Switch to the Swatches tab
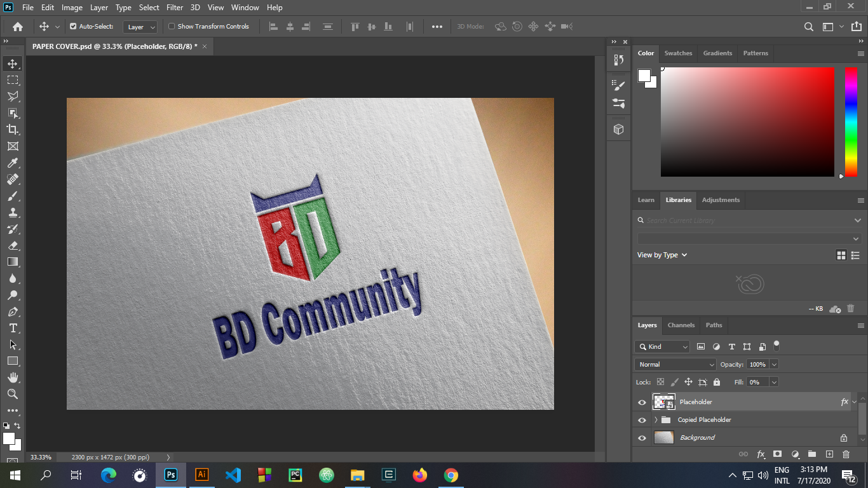This screenshot has width=868, height=488. coord(678,53)
